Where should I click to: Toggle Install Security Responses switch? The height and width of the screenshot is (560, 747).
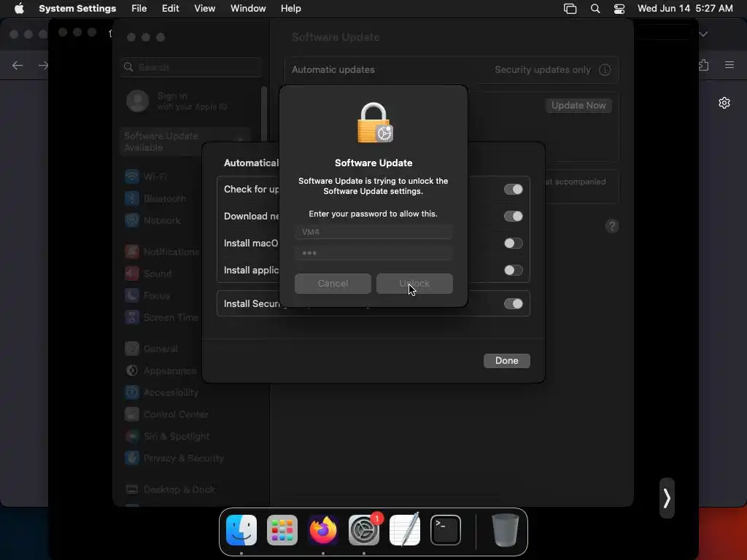513,304
